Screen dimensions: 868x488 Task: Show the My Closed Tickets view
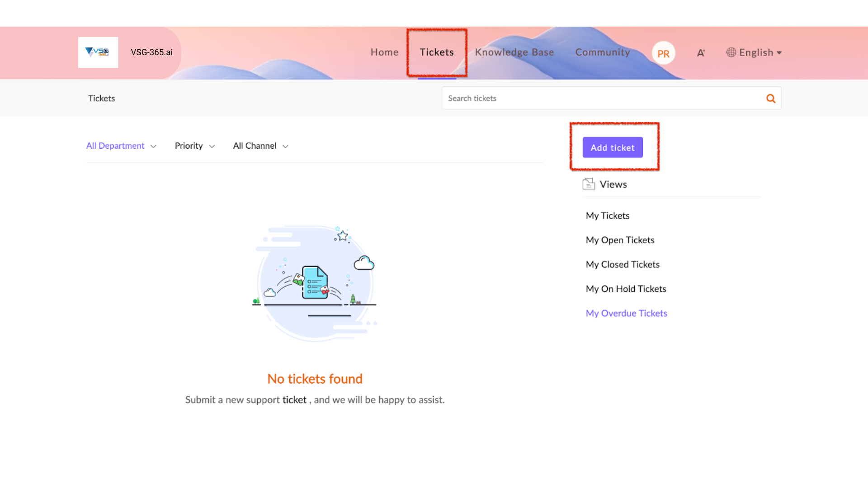(x=623, y=264)
